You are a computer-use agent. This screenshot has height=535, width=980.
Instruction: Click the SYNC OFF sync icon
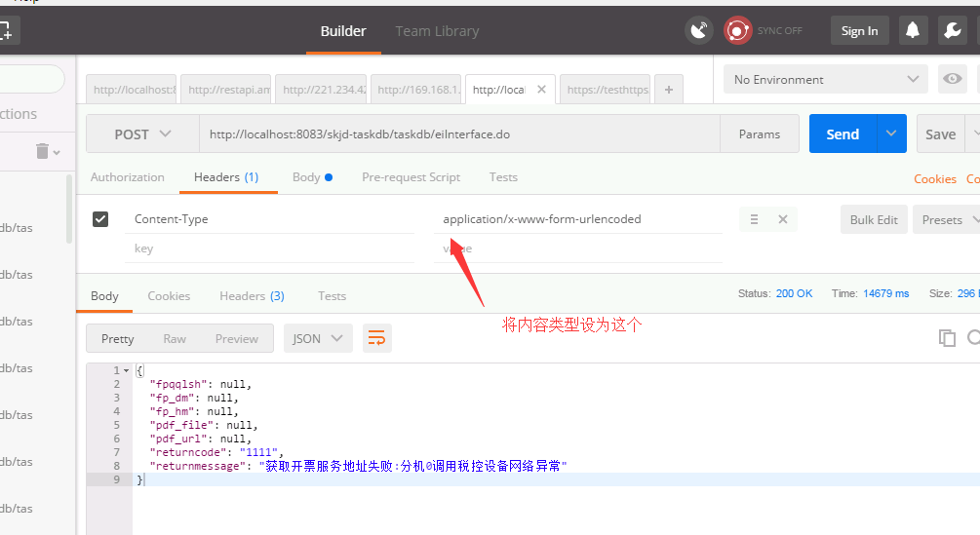(737, 30)
